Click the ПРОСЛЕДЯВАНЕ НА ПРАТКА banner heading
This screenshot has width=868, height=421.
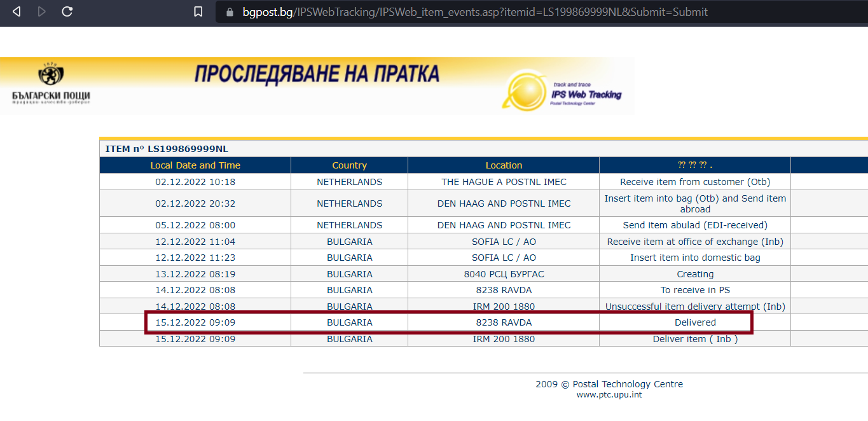point(317,74)
